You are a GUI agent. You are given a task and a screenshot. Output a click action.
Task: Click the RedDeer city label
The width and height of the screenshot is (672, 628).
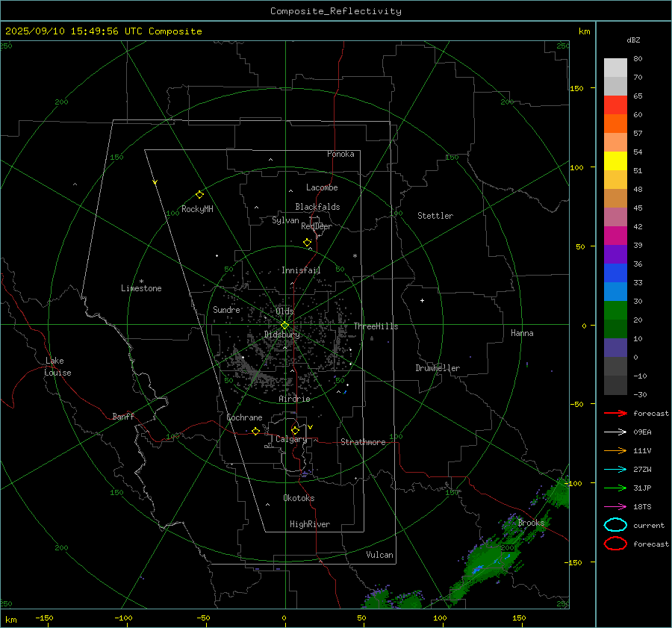317,226
